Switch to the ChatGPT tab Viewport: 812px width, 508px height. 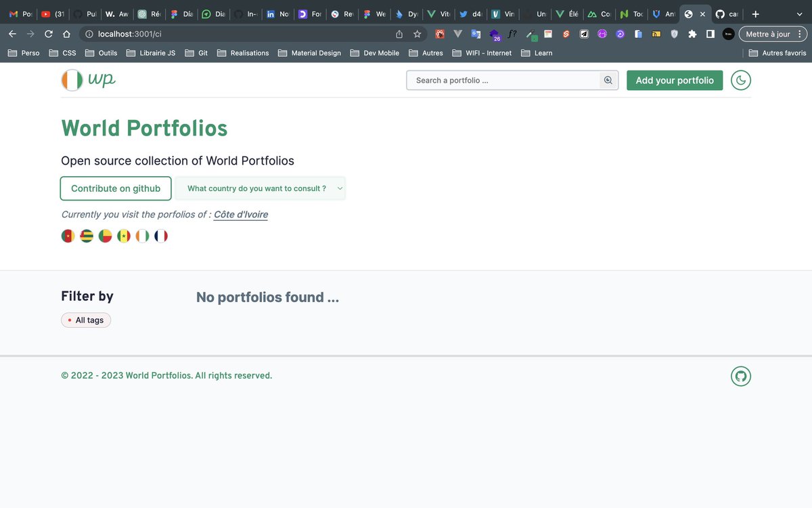pyautogui.click(x=149, y=14)
